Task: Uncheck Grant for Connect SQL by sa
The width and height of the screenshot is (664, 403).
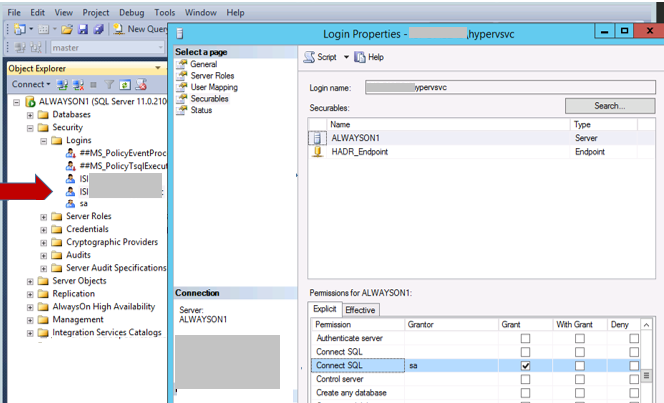Action: [x=526, y=365]
